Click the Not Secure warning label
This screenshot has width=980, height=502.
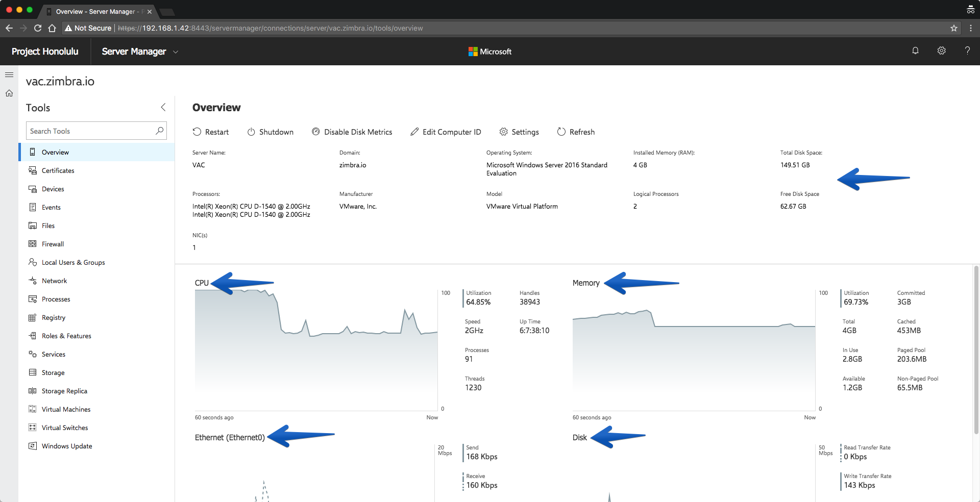(x=88, y=28)
